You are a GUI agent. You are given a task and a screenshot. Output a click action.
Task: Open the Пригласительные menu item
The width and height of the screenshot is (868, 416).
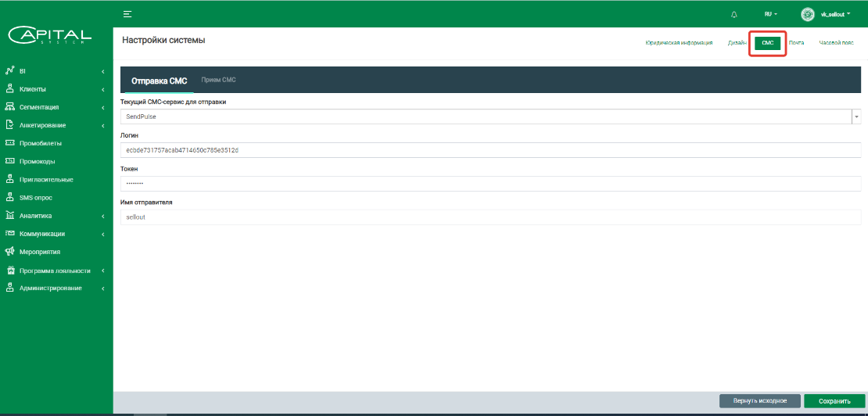coord(46,179)
